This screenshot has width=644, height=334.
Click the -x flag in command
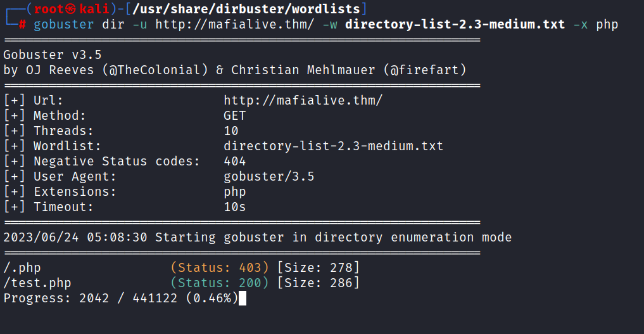point(581,25)
